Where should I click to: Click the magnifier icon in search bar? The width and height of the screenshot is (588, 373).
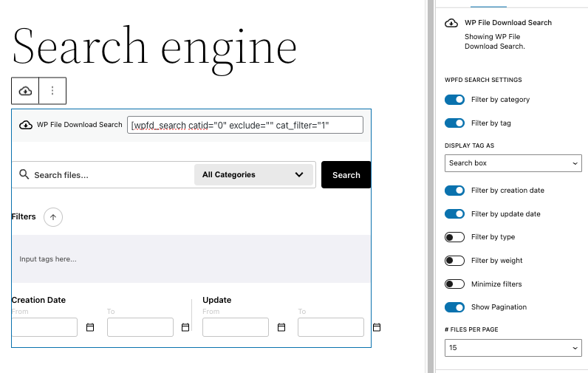(24, 175)
